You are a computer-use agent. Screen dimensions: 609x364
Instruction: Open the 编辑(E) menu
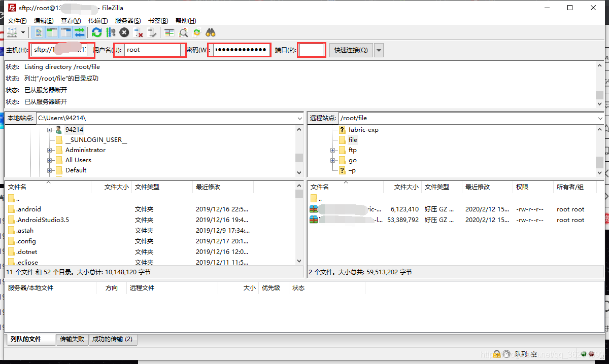pos(44,20)
